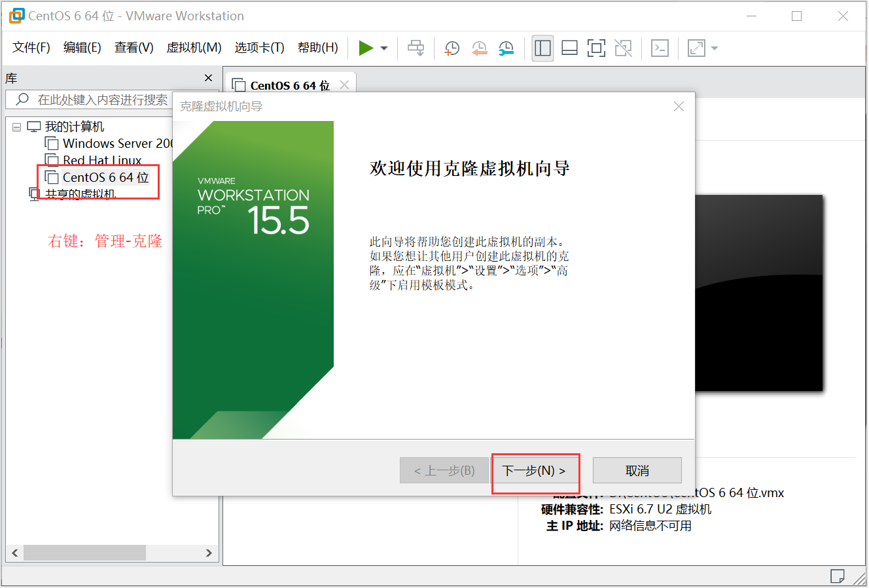Maximize the VMware Workstation window

coord(796,16)
